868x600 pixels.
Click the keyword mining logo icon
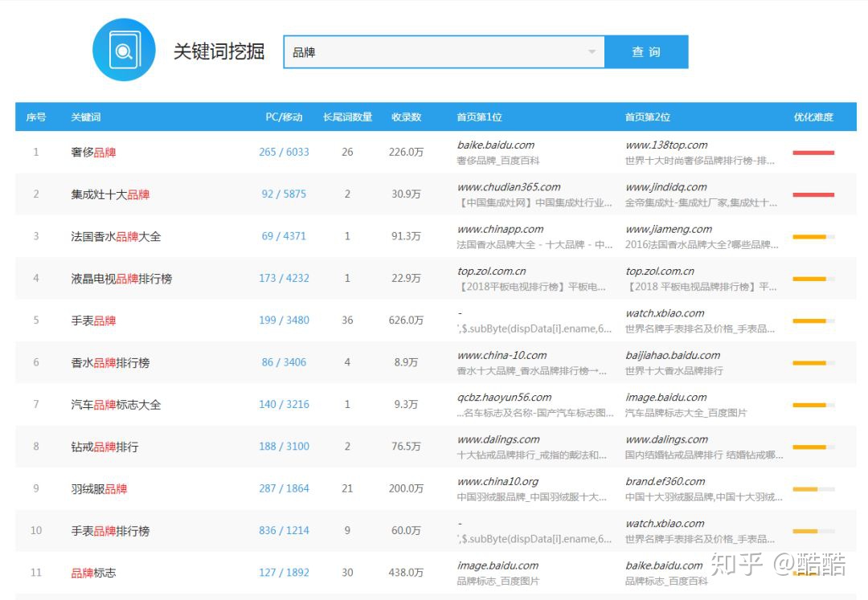[x=124, y=50]
